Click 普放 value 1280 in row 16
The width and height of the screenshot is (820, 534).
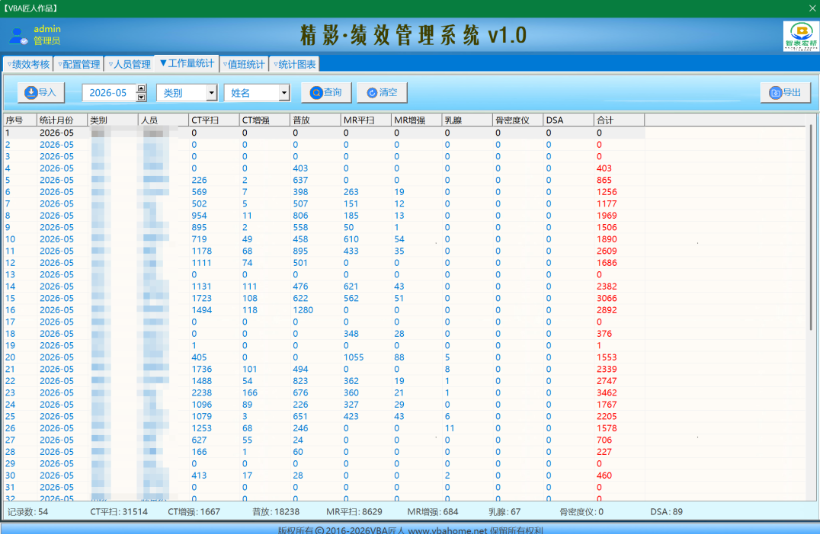[x=303, y=310]
